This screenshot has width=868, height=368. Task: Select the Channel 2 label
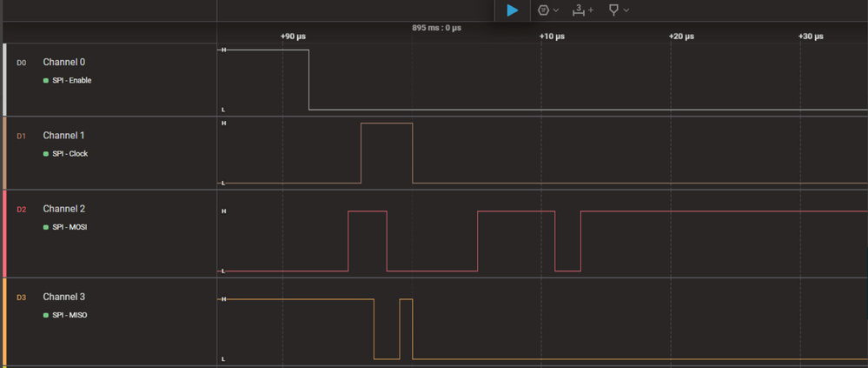(x=64, y=209)
